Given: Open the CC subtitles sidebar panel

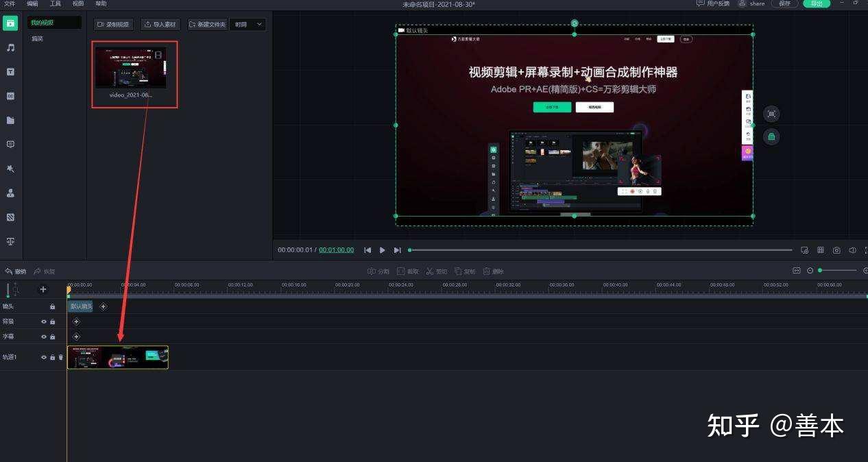Looking at the screenshot, I should (10, 96).
